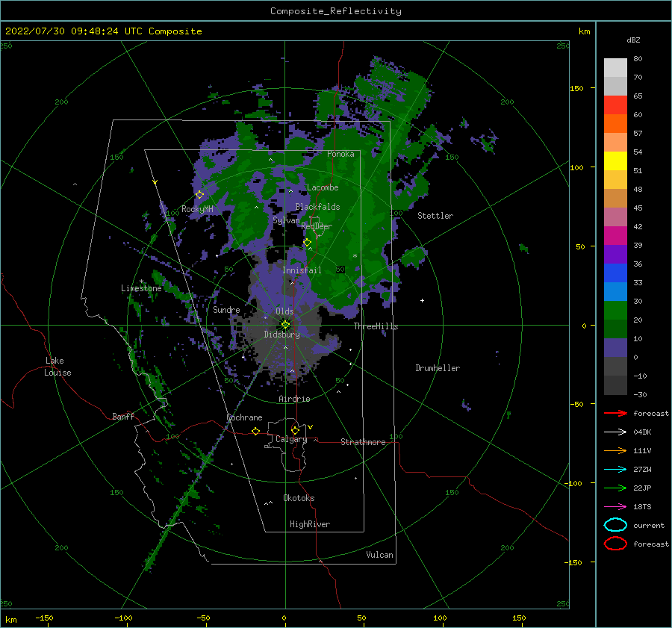Click the Airdrie city label
Viewport: 672px width, 628px height.
(294, 399)
